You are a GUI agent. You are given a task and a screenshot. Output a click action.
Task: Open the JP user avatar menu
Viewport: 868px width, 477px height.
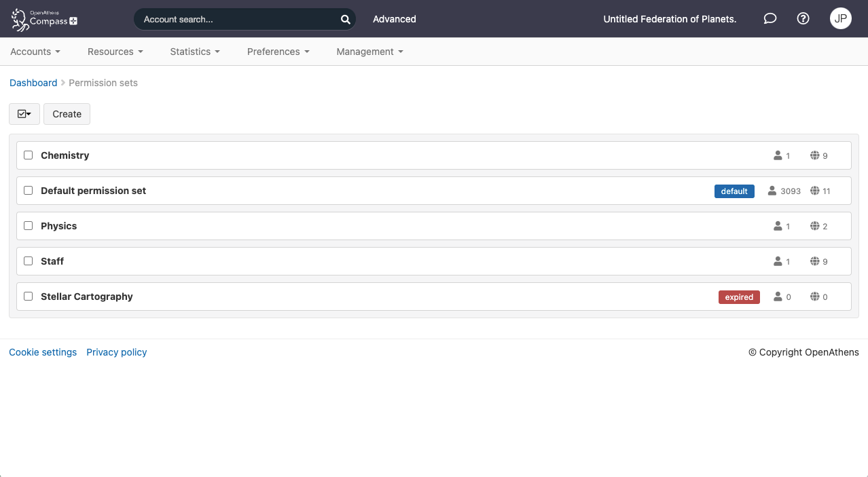[x=840, y=19]
